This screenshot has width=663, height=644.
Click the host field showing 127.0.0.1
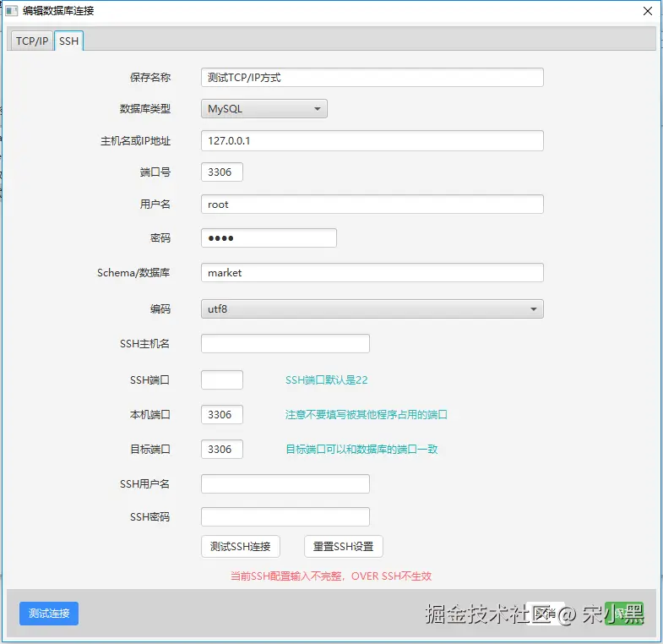(372, 140)
